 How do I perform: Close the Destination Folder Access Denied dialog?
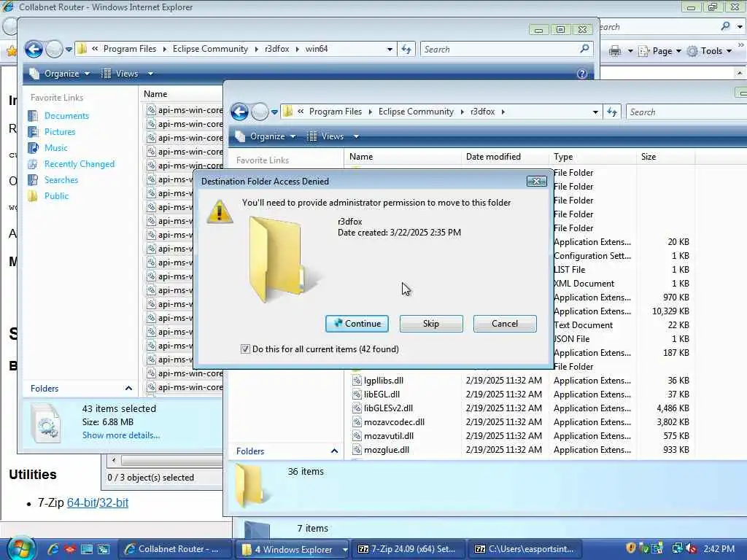pos(536,182)
